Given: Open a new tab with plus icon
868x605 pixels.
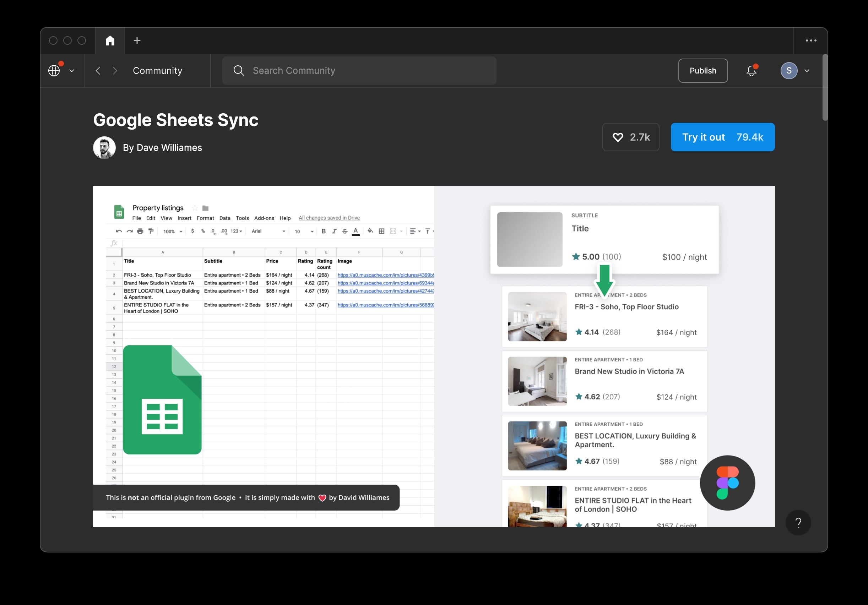Looking at the screenshot, I should click(x=137, y=40).
